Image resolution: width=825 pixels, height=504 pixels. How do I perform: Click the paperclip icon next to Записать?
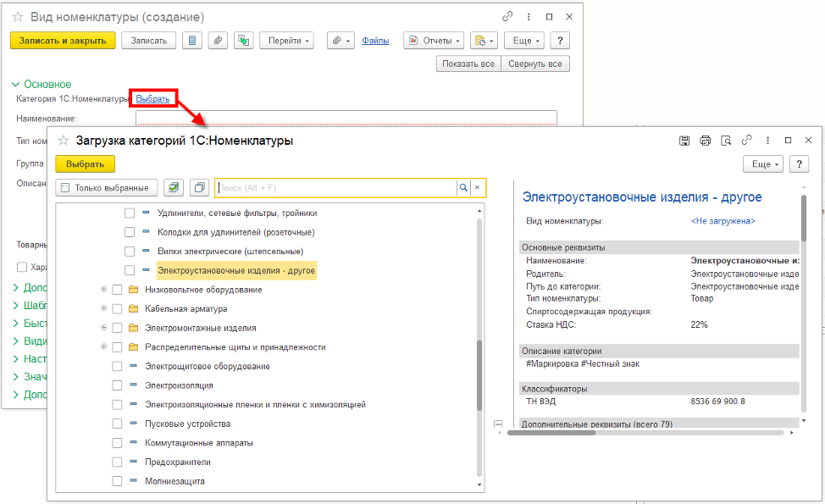pos(218,41)
